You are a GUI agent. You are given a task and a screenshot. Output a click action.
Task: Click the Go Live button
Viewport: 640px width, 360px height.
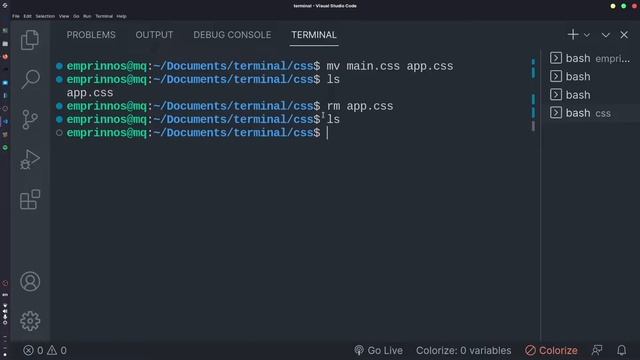(x=378, y=350)
